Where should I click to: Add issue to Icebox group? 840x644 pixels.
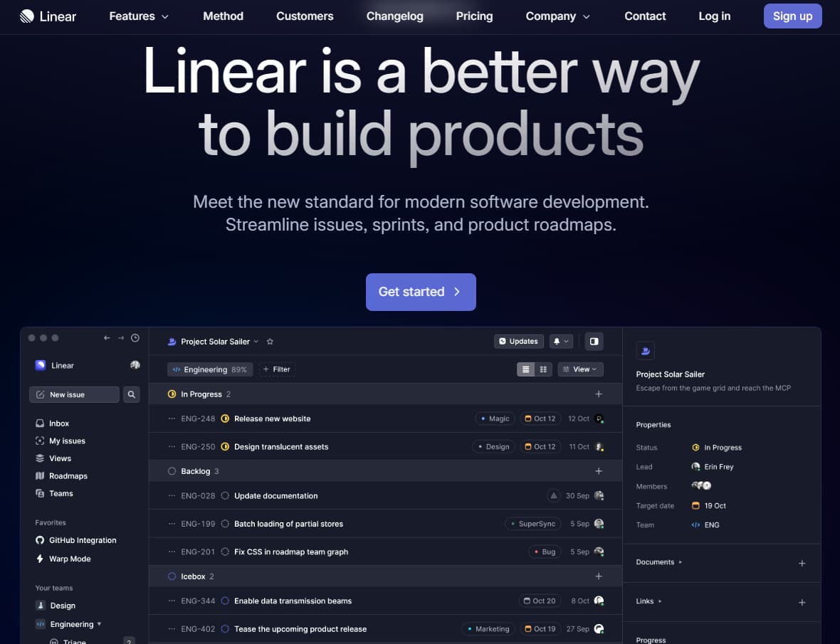[x=599, y=576]
